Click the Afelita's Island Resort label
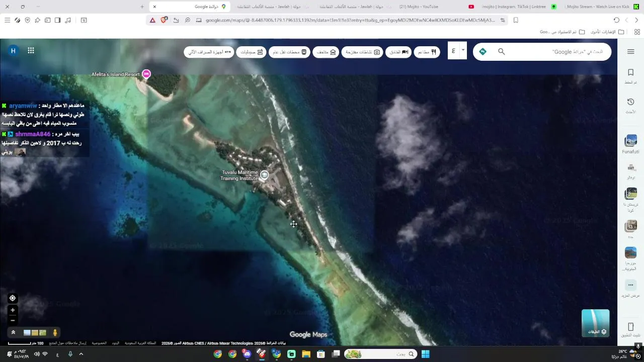Screen dimensions: 644x362 (115, 74)
